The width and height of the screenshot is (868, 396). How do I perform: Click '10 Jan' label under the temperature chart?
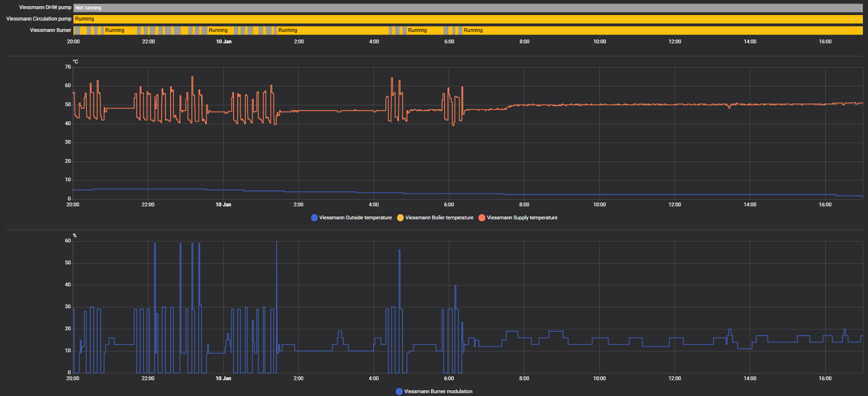point(223,205)
